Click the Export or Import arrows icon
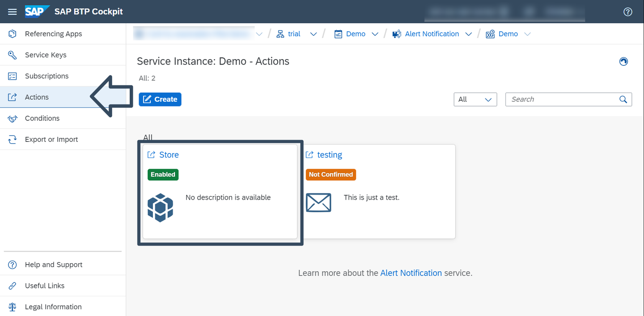Screen dimensions: 644x316 [x=13, y=139]
